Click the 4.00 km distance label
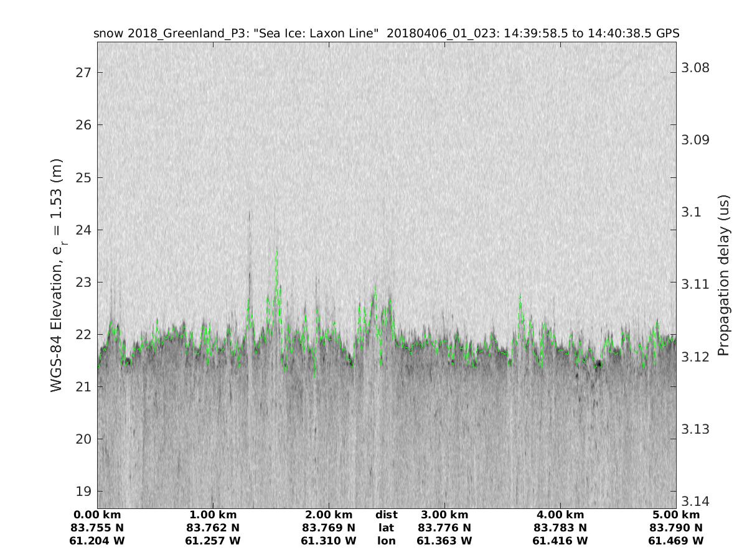This screenshot has height=560, width=747. pos(560,515)
